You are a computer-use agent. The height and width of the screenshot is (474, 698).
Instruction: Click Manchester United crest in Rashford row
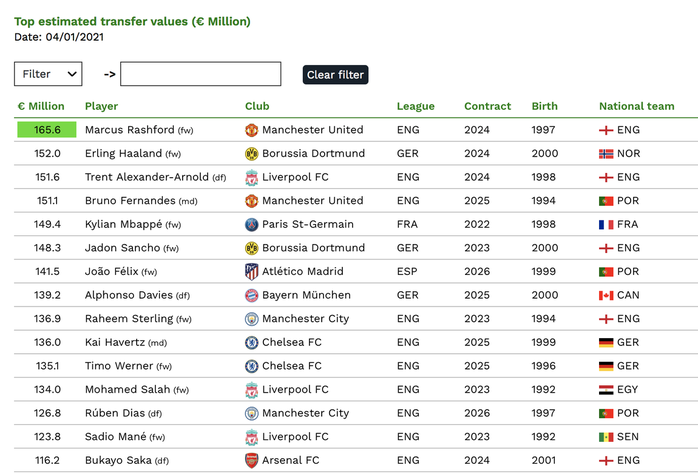coord(252,130)
